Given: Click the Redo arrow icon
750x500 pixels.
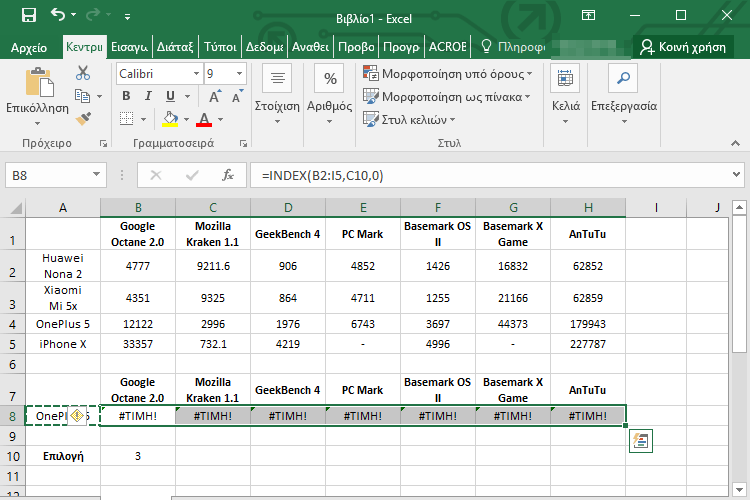Looking at the screenshot, I should [93, 15].
